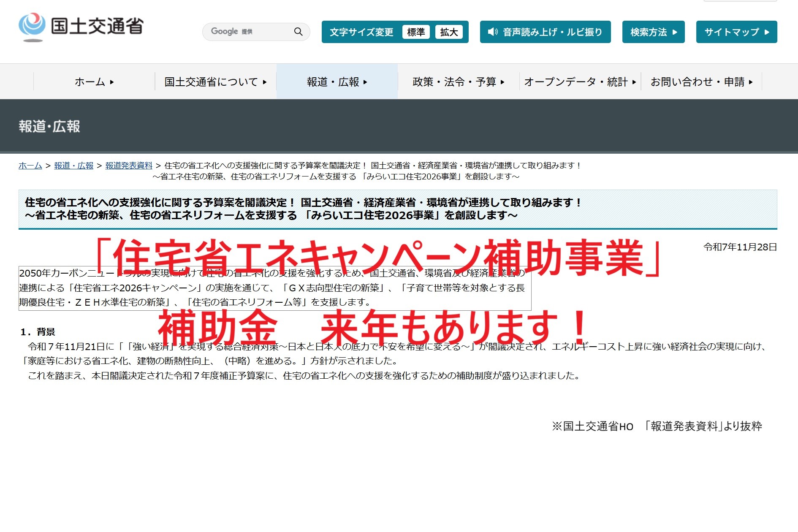Expand the 国土交通省について menu
This screenshot has height=532, width=798.
(215, 82)
